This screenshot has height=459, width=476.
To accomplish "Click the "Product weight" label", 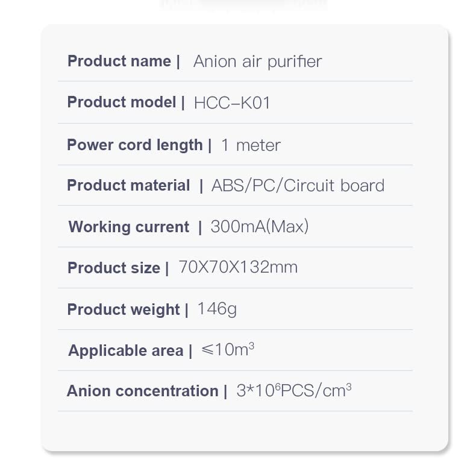I will coord(124,310).
